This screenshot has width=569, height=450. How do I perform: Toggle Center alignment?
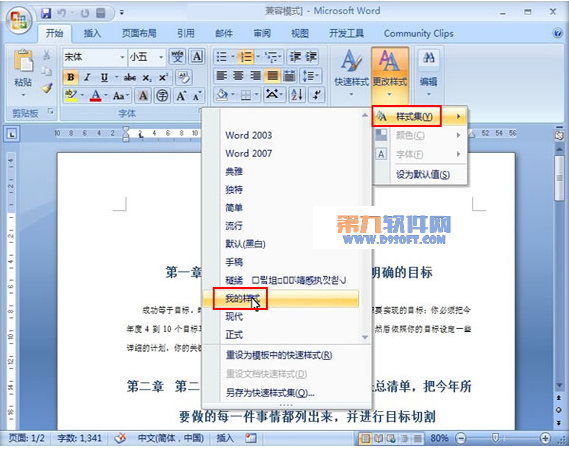[x=238, y=76]
